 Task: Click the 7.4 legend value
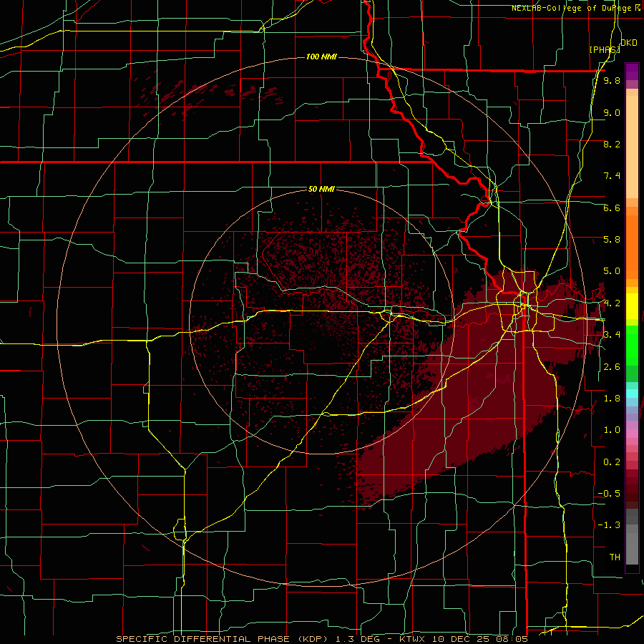[x=612, y=176]
